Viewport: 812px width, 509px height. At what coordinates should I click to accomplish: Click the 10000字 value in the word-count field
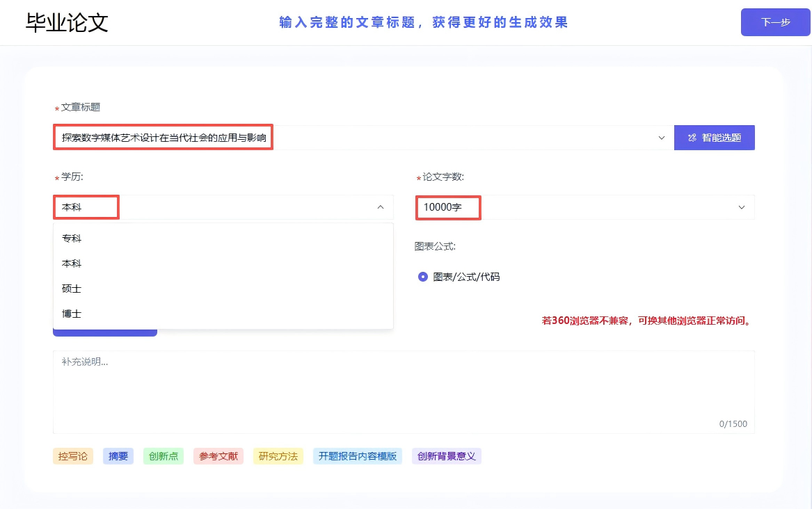point(443,207)
